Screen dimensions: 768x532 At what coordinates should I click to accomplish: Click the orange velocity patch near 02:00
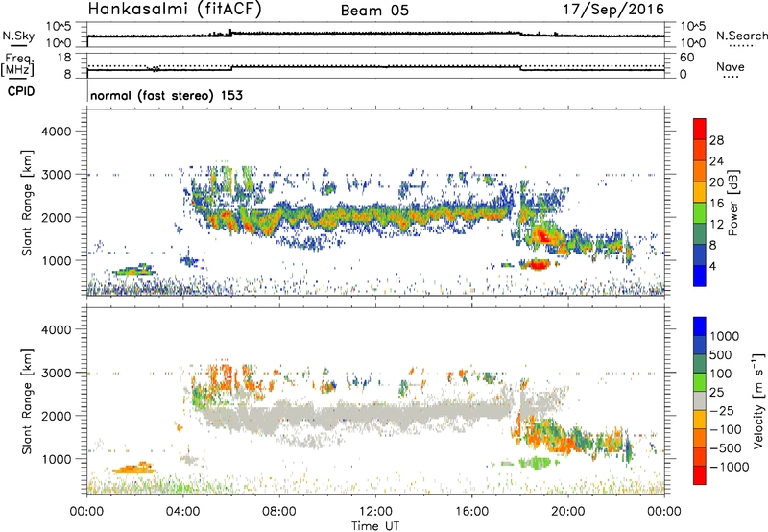click(133, 469)
